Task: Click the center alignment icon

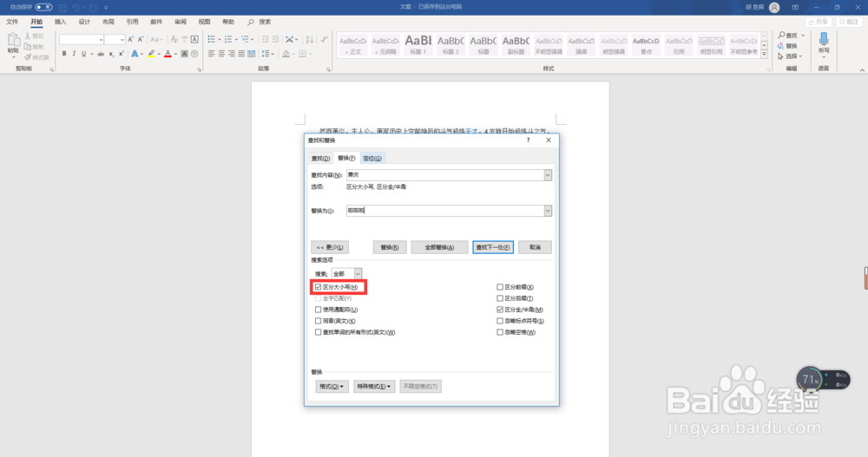Action: (221, 54)
